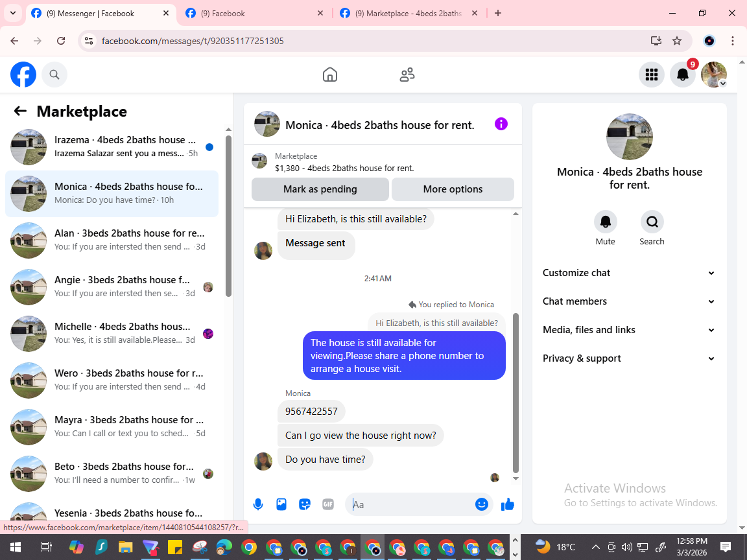Open Irazema 4beds 2baths conversation
The height and width of the screenshot is (560, 747).
112,146
